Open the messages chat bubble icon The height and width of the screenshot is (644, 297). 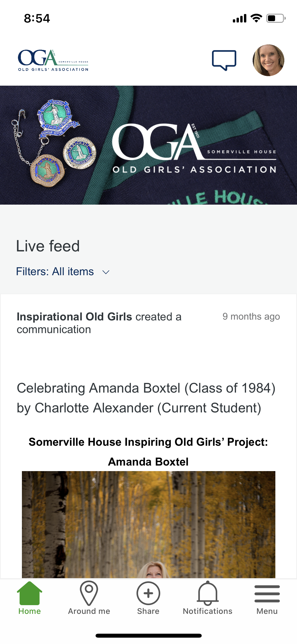pos(224,60)
